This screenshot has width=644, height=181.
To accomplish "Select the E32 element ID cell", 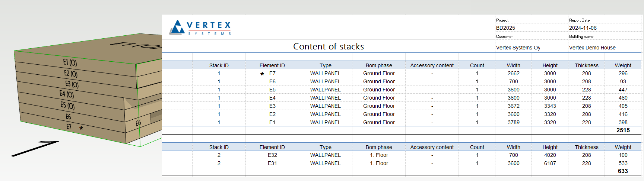I will pyautogui.click(x=272, y=155).
